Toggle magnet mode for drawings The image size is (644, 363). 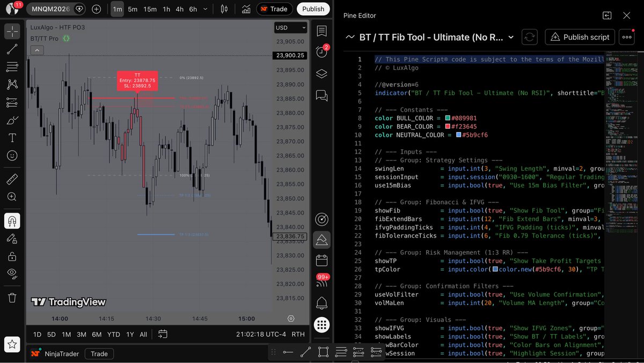(12, 220)
